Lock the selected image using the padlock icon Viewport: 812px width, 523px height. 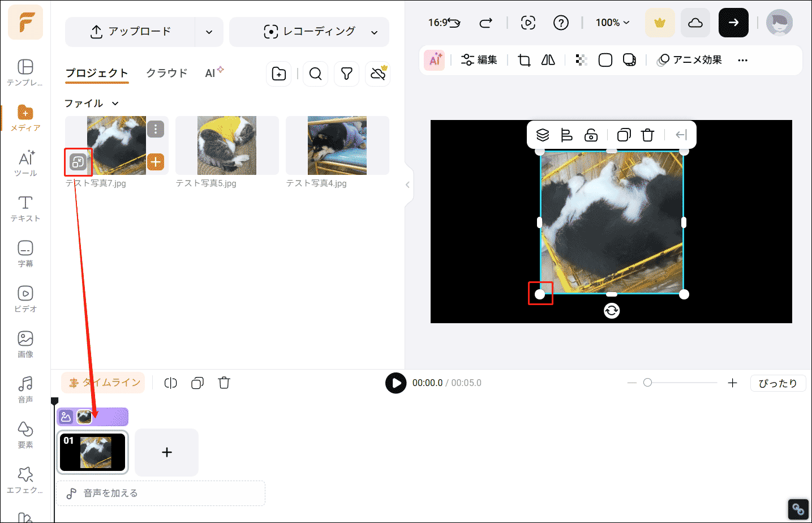coord(591,135)
